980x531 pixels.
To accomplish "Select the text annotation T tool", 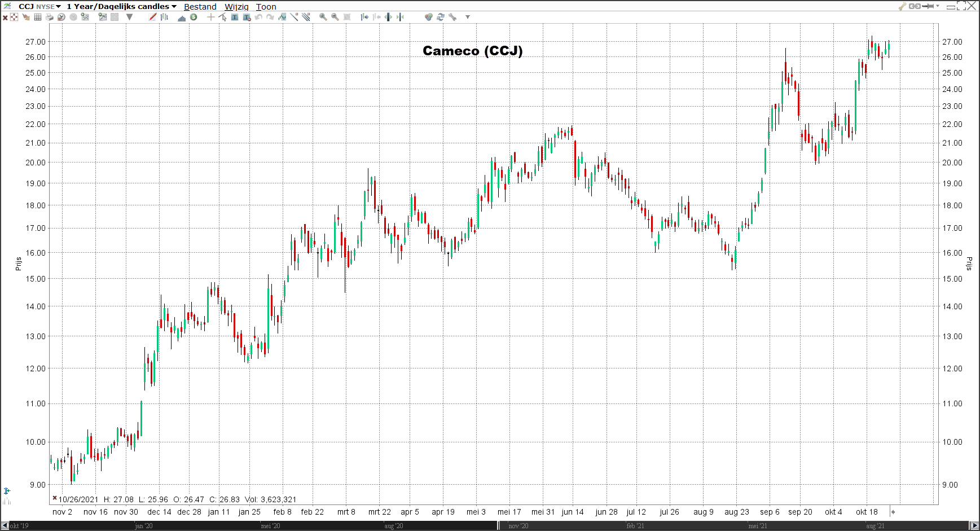I will pyautogui.click(x=235, y=17).
